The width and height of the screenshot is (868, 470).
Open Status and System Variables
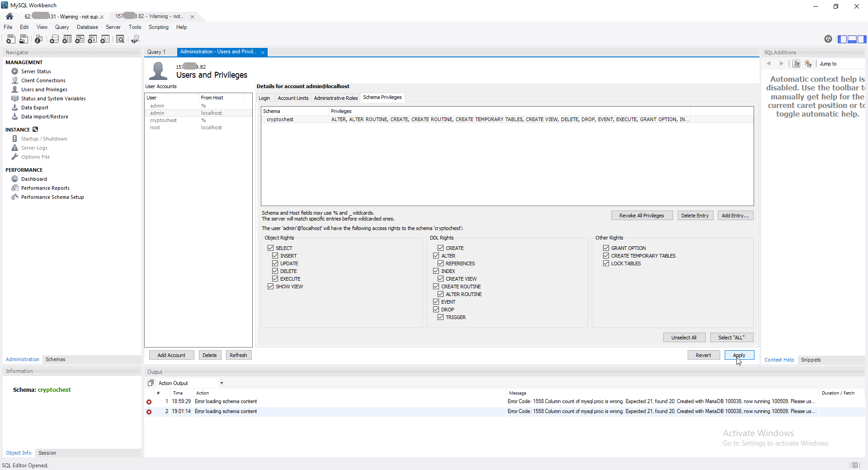(53, 99)
